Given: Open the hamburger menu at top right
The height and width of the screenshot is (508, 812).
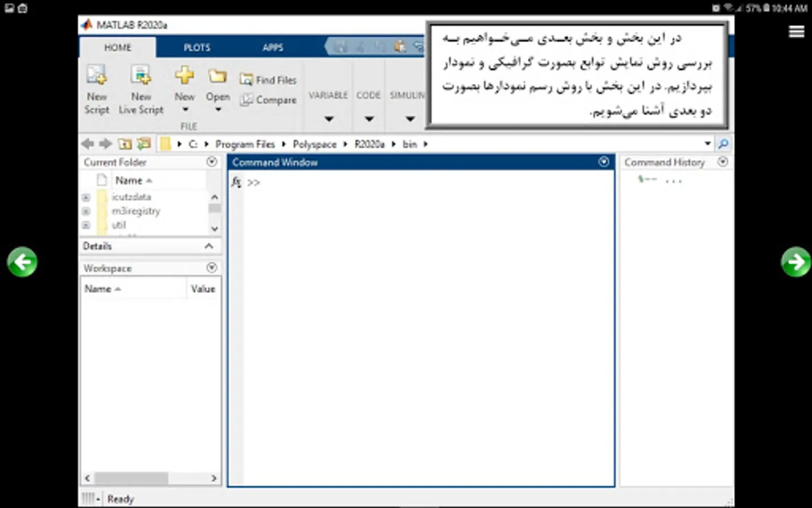Looking at the screenshot, I should [x=796, y=32].
